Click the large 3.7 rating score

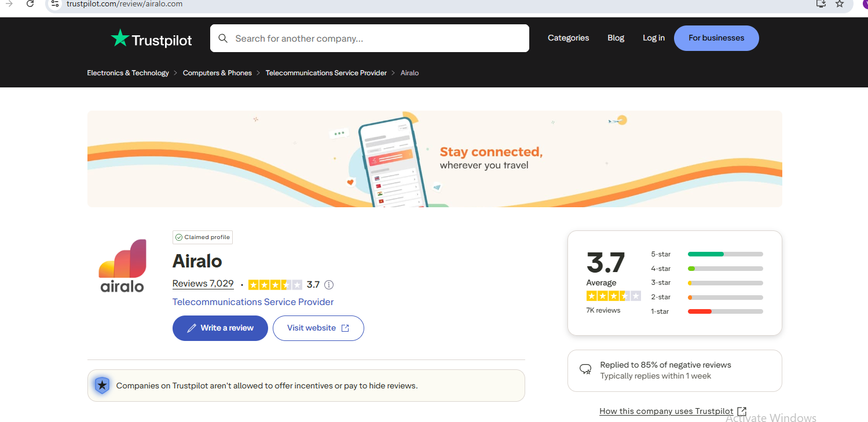(x=606, y=263)
